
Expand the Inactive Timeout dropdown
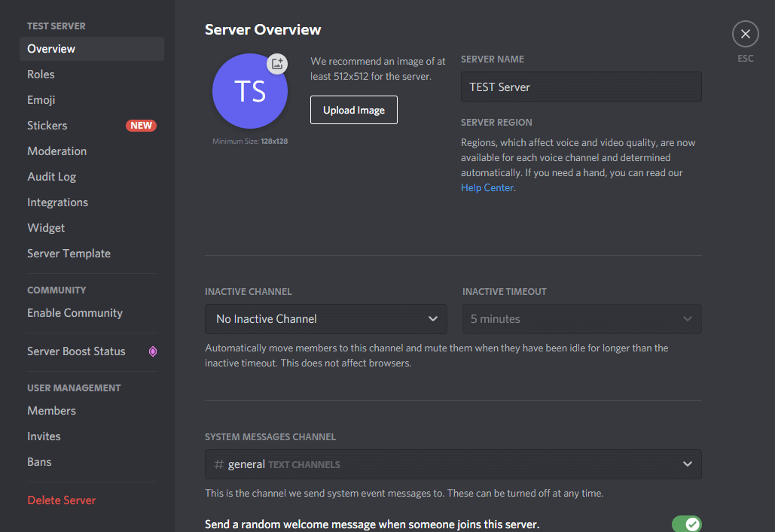pyautogui.click(x=581, y=319)
